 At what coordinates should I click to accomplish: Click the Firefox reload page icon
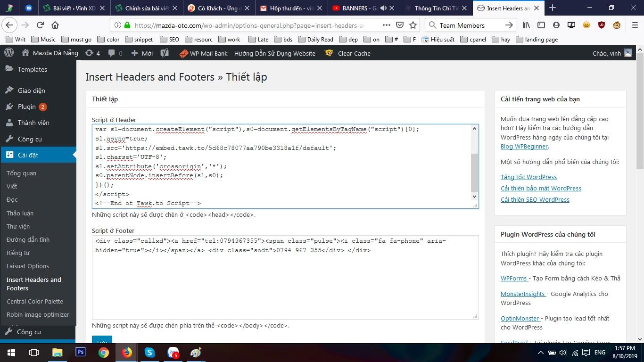pyautogui.click(x=40, y=25)
